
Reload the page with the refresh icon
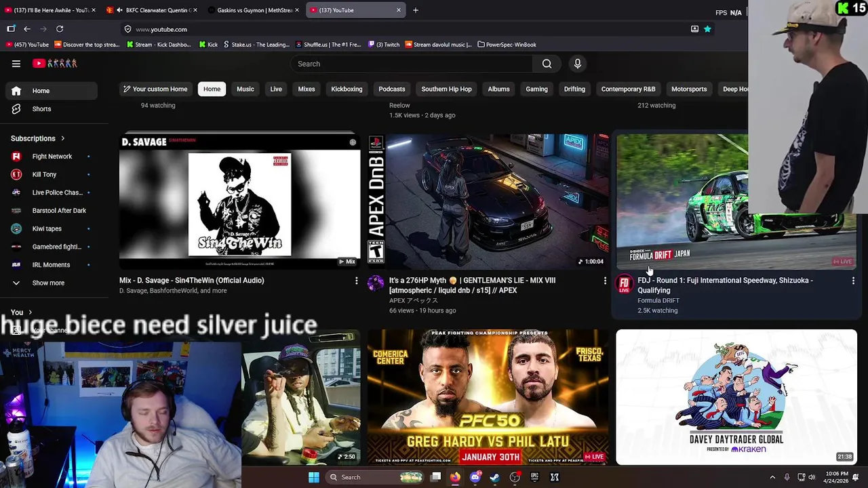60,29
